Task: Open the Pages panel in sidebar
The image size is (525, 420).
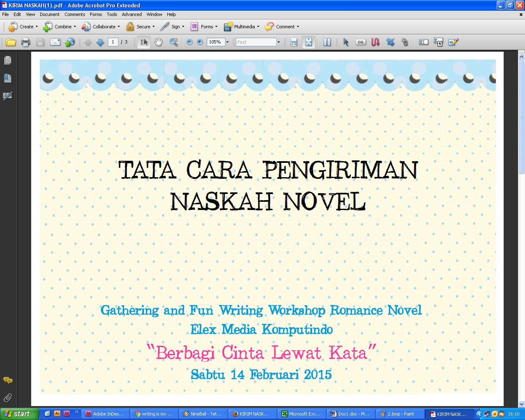Action: [7, 60]
